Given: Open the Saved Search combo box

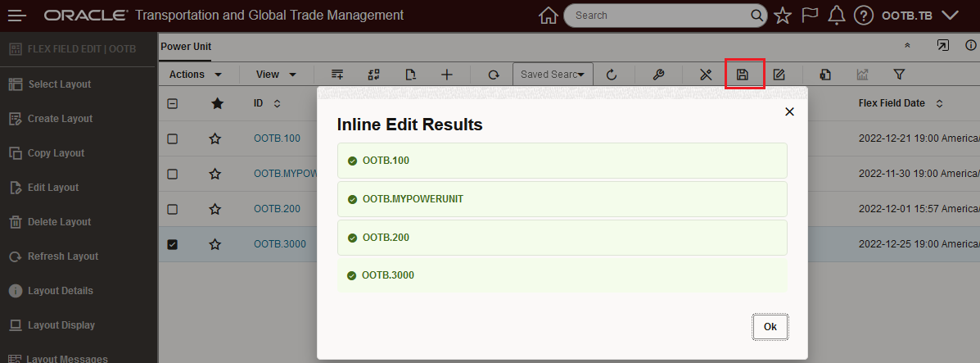Looking at the screenshot, I should pyautogui.click(x=553, y=75).
